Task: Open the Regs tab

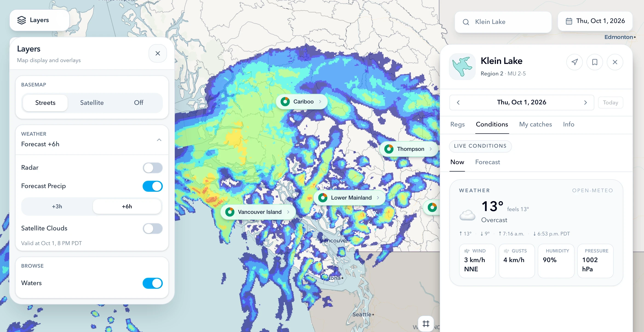Action: [x=457, y=124]
